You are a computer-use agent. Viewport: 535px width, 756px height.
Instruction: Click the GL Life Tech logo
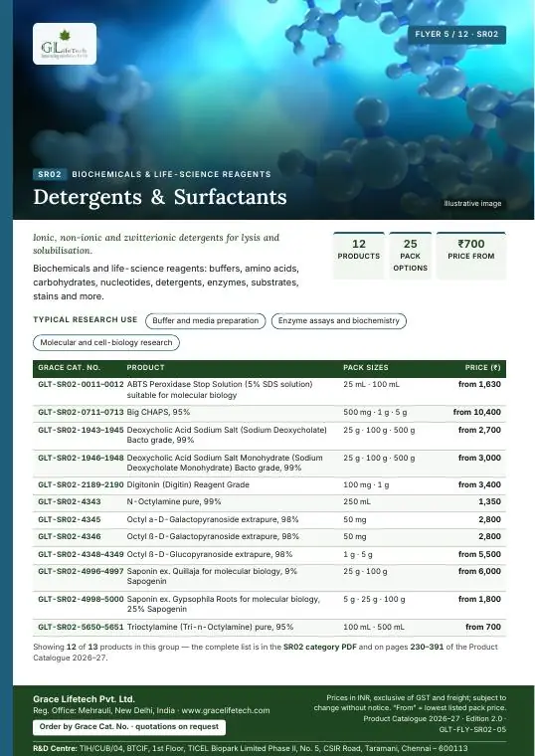(x=65, y=44)
